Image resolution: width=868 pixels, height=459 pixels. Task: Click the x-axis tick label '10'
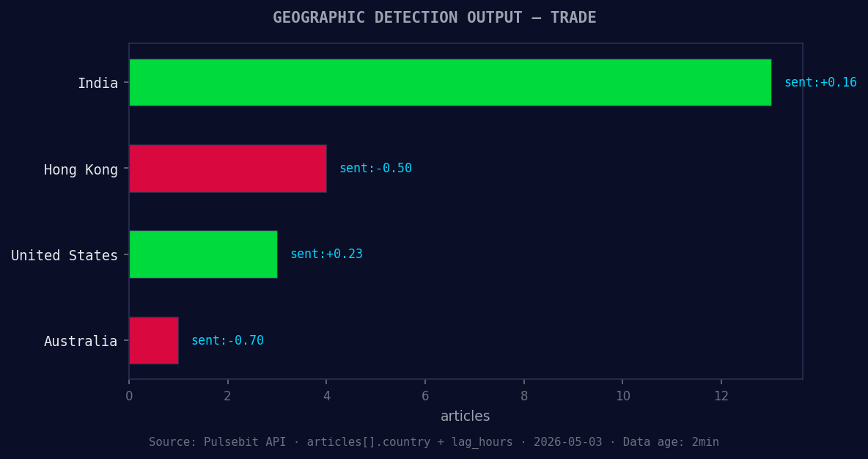coord(622,396)
